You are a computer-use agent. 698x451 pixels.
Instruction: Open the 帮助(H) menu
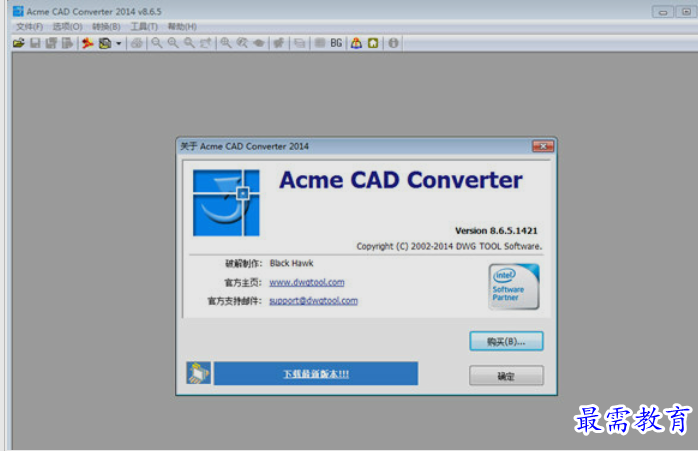click(x=182, y=27)
